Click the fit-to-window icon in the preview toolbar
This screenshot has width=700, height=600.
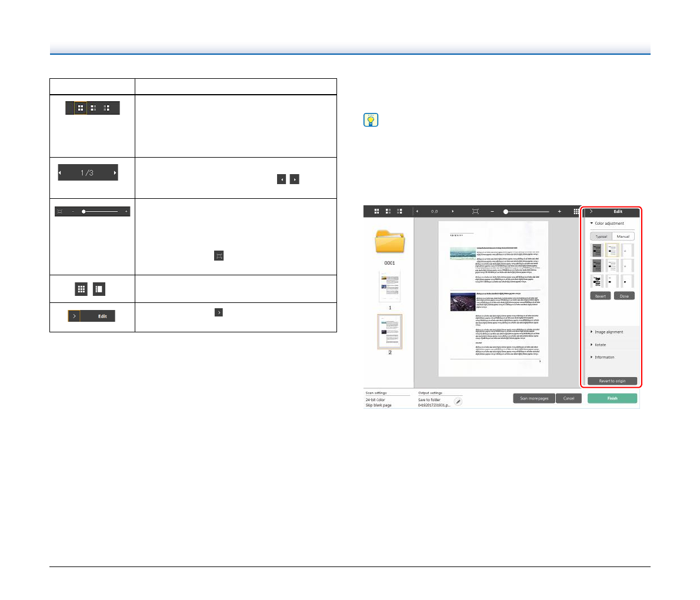[x=475, y=211]
